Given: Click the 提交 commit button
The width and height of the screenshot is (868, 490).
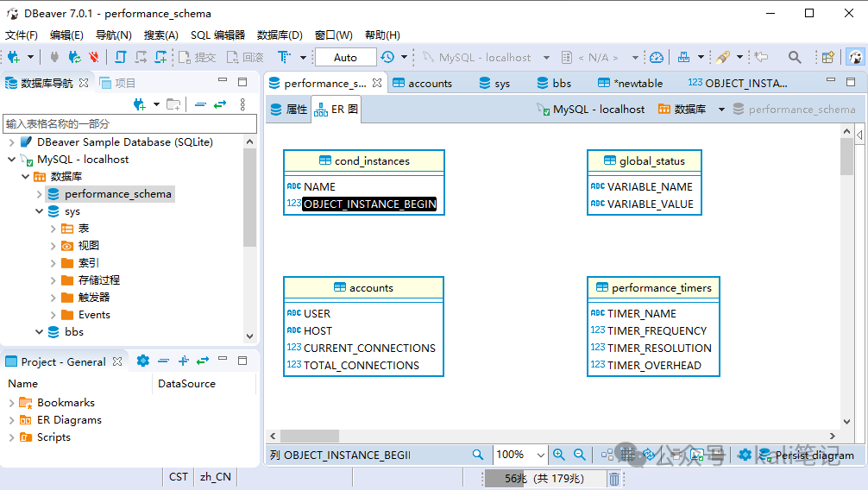Looking at the screenshot, I should click(x=197, y=57).
